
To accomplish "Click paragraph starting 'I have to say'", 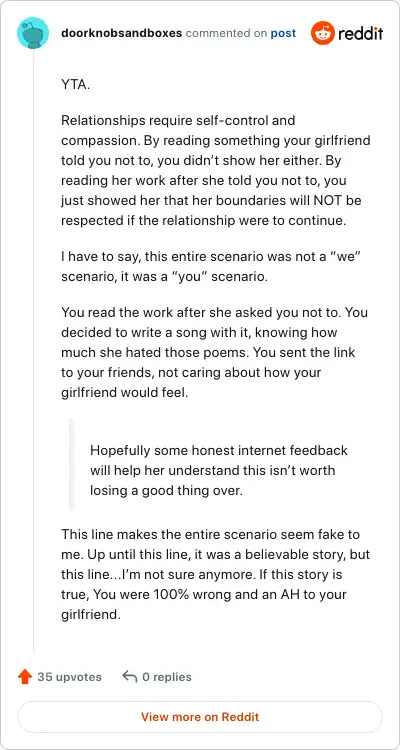I will pyautogui.click(x=211, y=266).
